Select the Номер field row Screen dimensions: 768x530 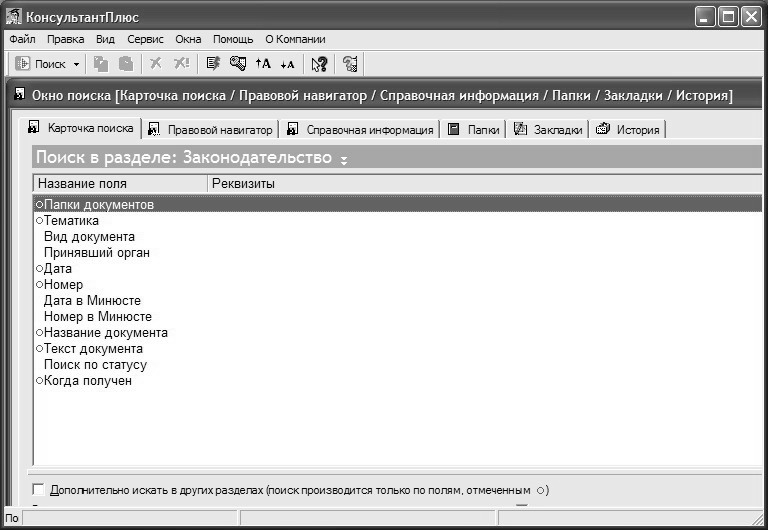[398, 285]
